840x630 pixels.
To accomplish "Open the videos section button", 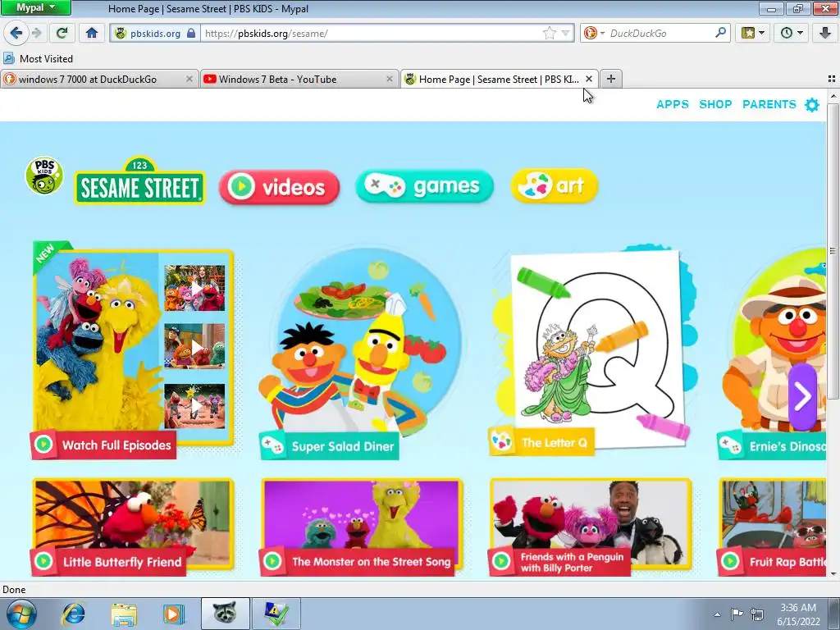I will click(279, 187).
